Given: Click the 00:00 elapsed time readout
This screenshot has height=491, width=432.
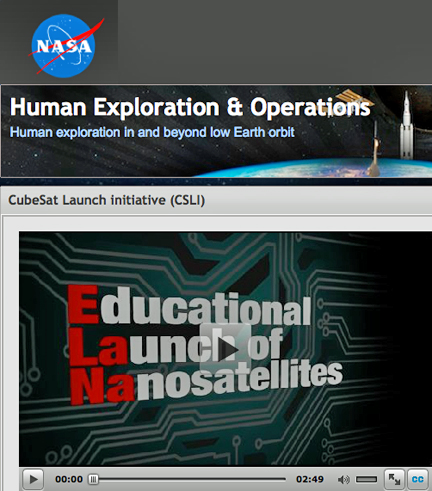Looking at the screenshot, I should (x=69, y=479).
